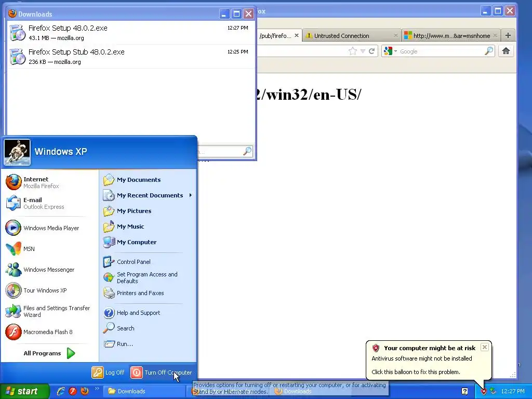Close the 'computer might be at risk' balloon
532x399 pixels.
[x=485, y=347]
